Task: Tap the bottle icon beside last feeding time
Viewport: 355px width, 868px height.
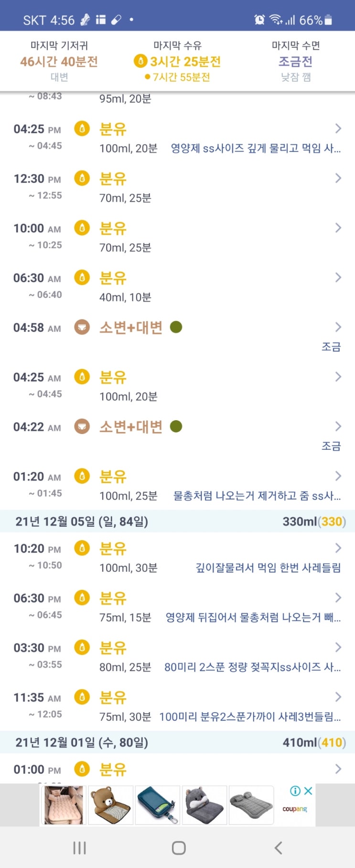Action: [x=140, y=61]
